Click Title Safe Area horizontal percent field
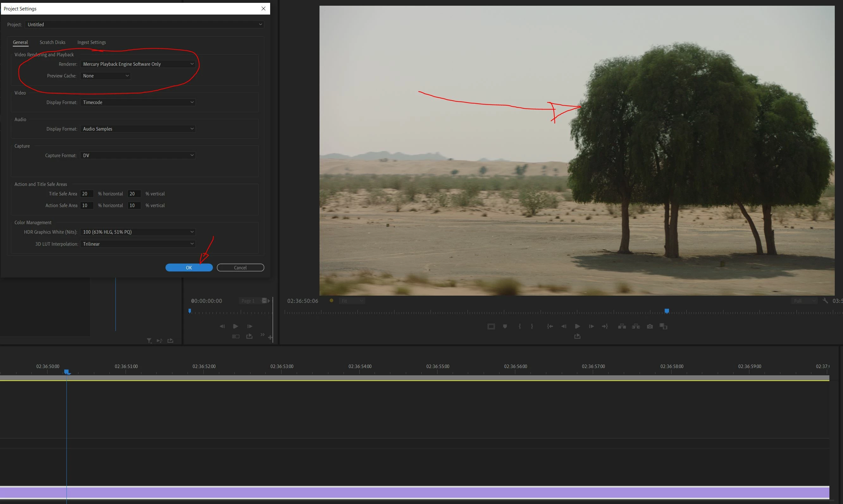The height and width of the screenshot is (504, 843). click(87, 194)
